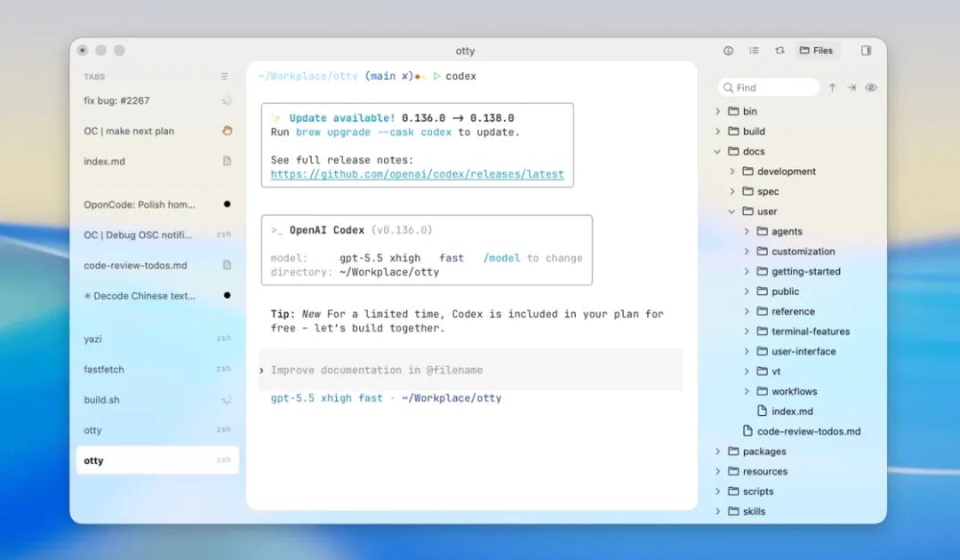Expand the bin folder chevron
Viewport: 960px width, 560px height.
coord(717,111)
